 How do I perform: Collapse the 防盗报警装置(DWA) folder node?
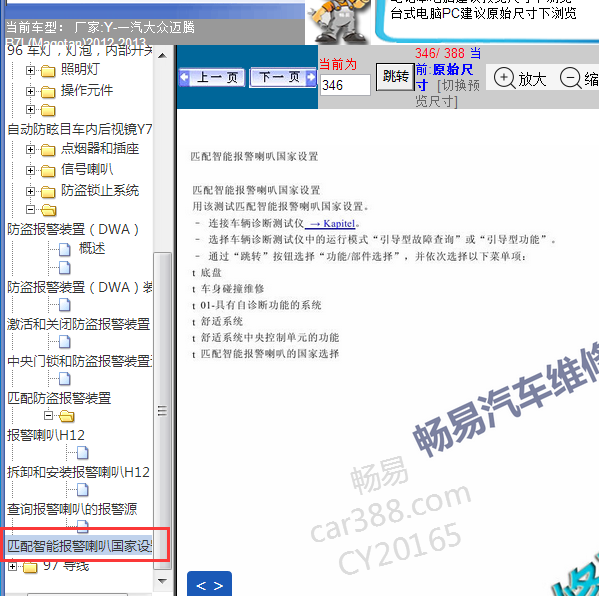click(x=30, y=209)
